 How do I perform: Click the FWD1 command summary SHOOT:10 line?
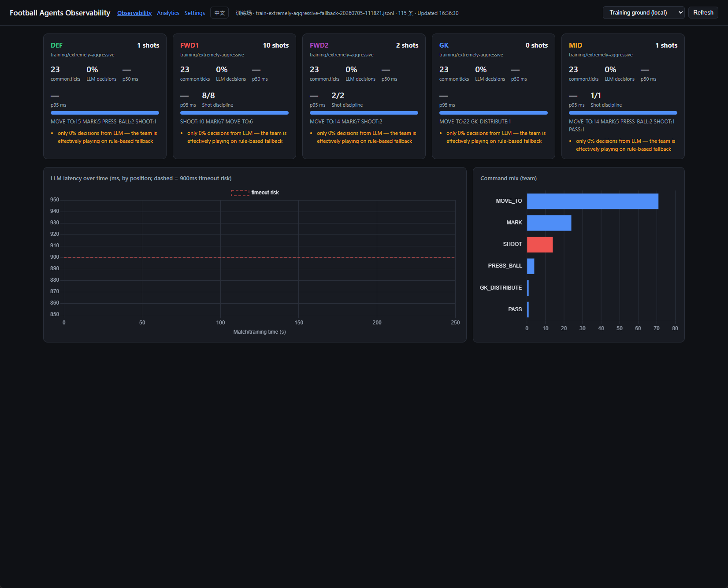tap(216, 122)
